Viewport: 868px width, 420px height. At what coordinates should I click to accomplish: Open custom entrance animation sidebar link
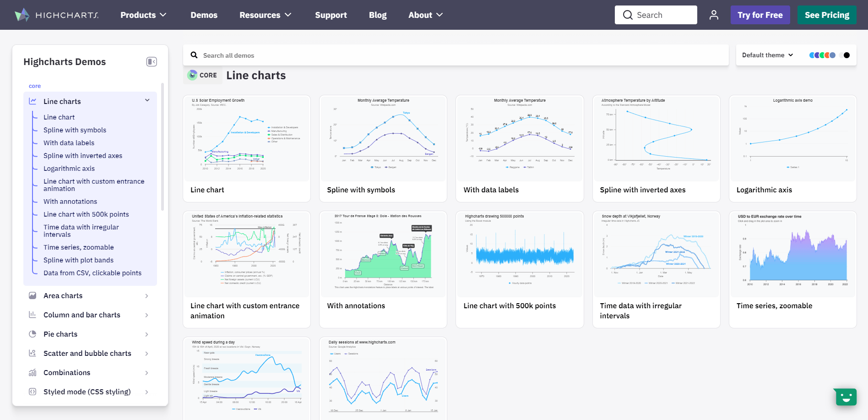[94, 185]
